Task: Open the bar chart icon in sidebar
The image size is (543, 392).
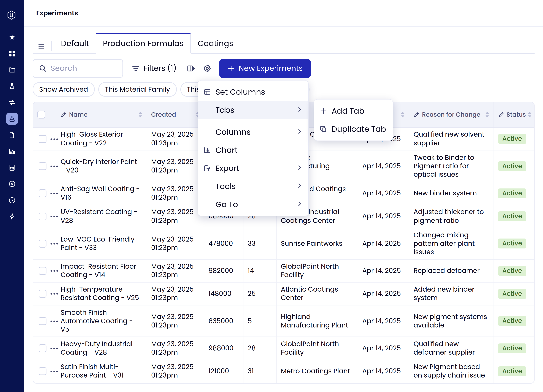Action: click(x=12, y=151)
